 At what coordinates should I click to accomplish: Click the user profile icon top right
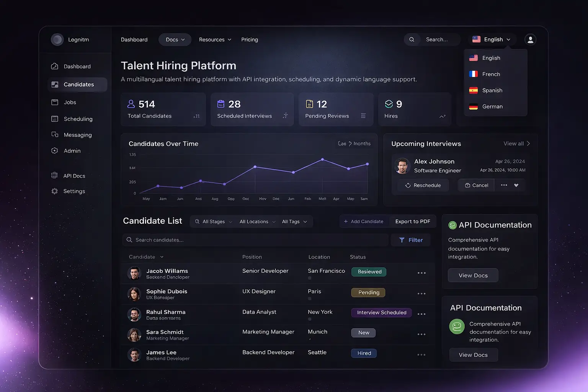click(530, 39)
